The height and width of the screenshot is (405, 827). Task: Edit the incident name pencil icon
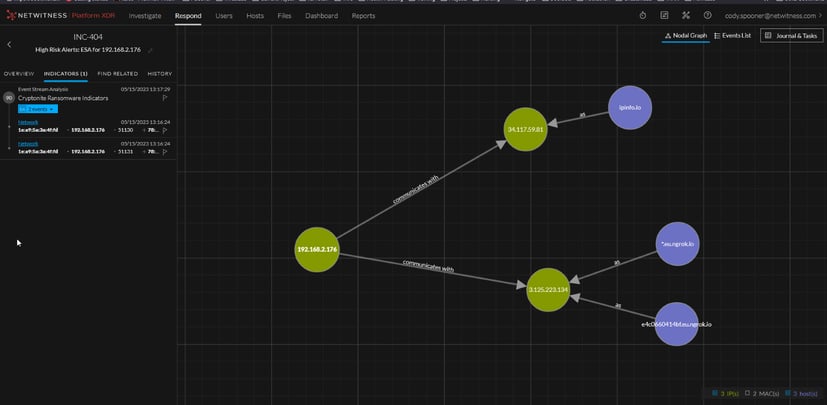click(x=150, y=50)
